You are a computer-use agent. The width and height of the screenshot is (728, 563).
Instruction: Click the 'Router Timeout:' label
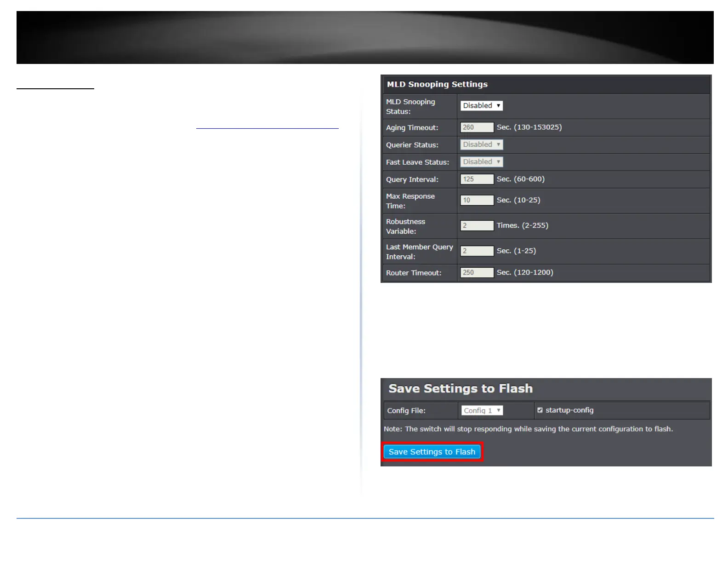click(x=414, y=273)
